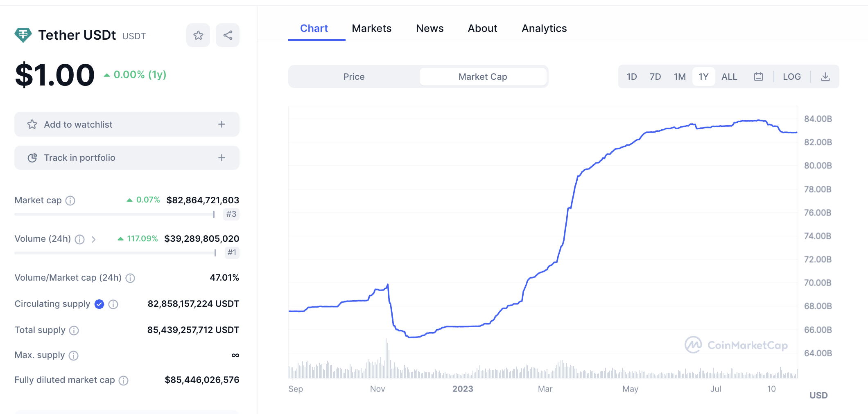Expand Volume (24h) chevron arrow
The image size is (868, 414).
click(93, 239)
